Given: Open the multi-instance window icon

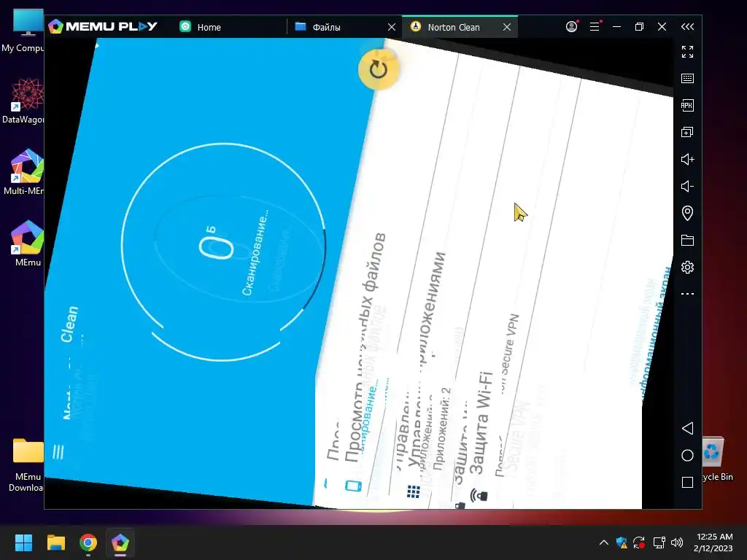Looking at the screenshot, I should (687, 132).
